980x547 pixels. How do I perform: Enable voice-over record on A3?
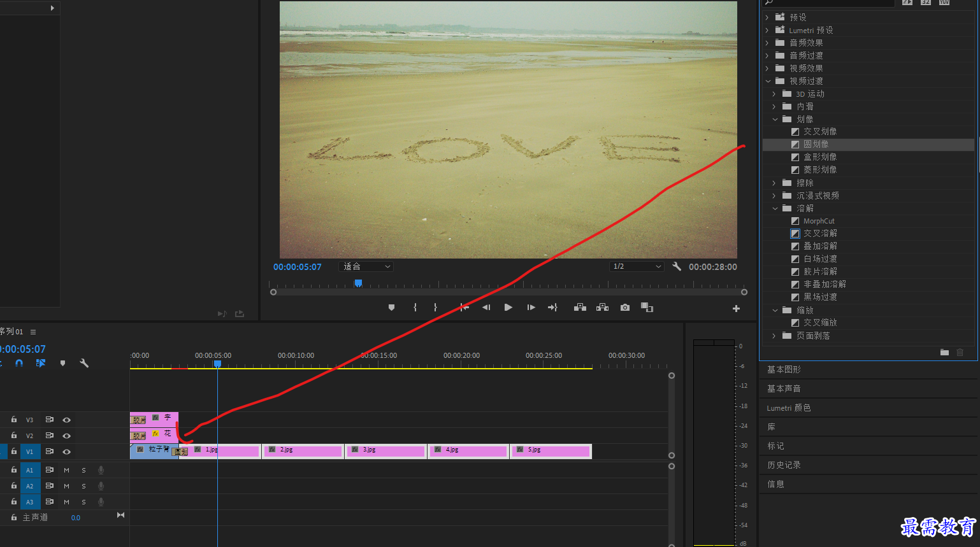[x=101, y=502]
